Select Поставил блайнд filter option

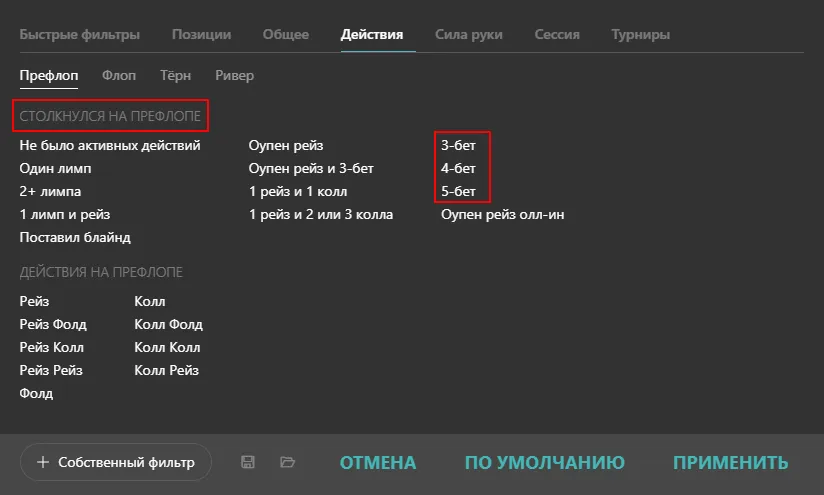(75, 237)
